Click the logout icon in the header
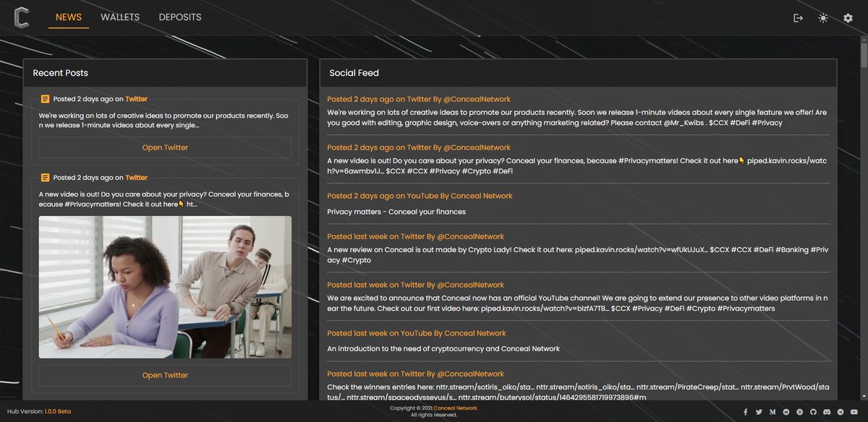 click(799, 18)
